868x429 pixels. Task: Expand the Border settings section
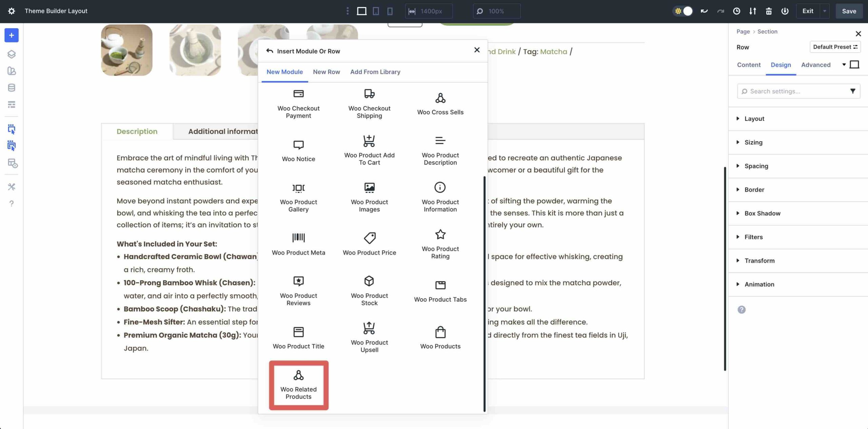click(x=754, y=189)
